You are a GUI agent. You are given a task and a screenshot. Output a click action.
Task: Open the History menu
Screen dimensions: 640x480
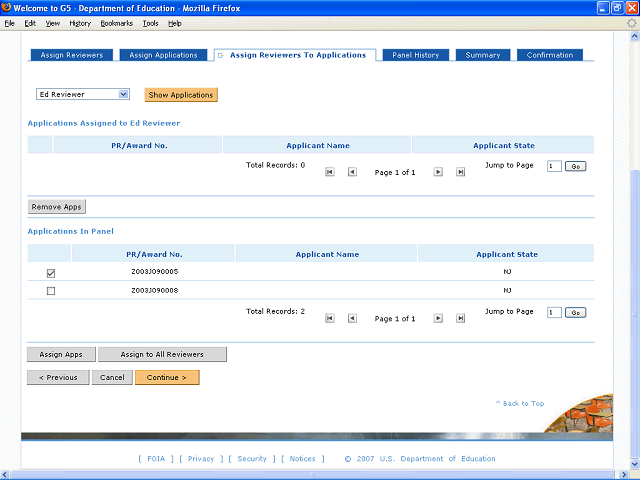click(x=80, y=23)
